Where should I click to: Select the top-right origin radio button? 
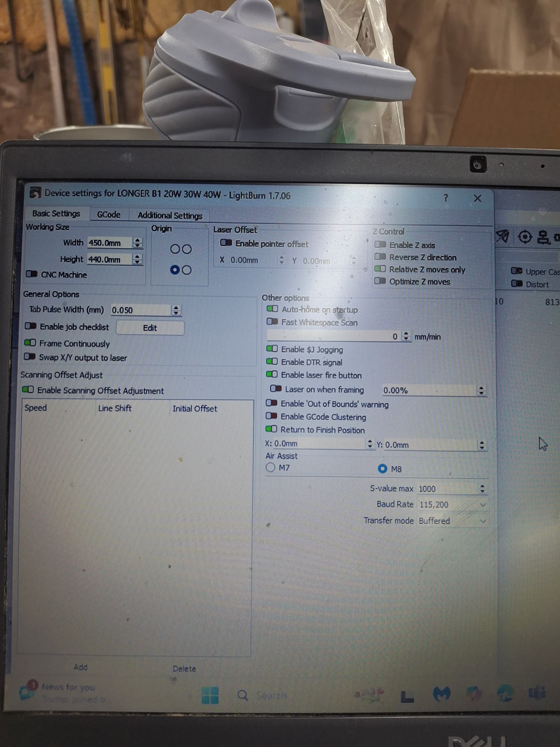pyautogui.click(x=187, y=249)
